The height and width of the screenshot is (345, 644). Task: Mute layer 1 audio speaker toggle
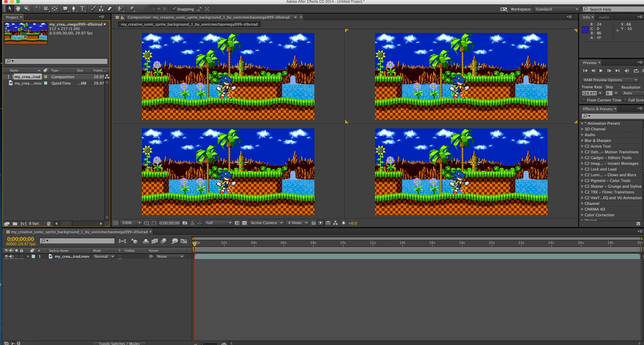pos(11,256)
